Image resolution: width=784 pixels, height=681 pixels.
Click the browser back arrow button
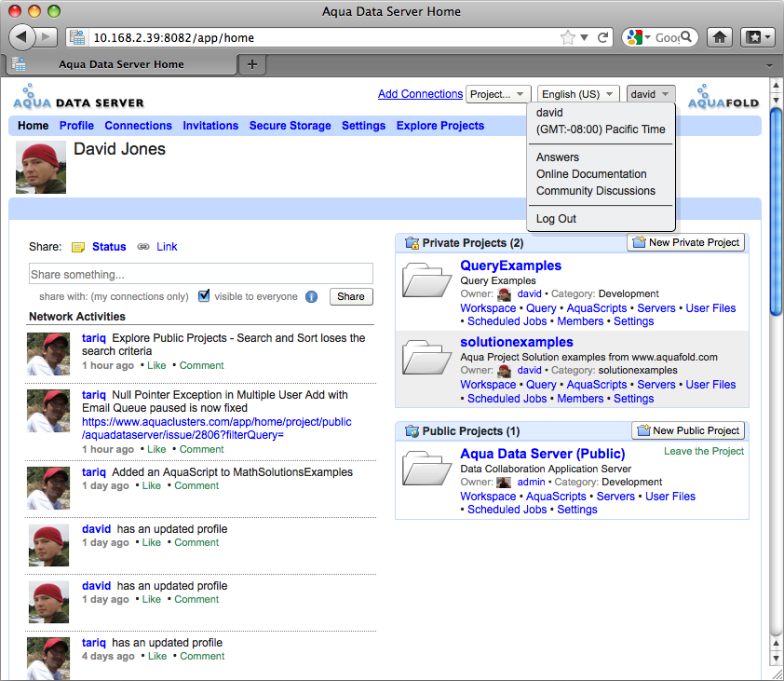[22, 37]
